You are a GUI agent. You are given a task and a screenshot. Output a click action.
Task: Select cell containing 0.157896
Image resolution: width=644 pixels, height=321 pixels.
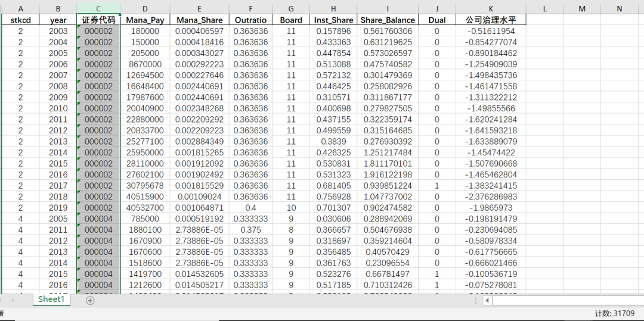(x=333, y=31)
